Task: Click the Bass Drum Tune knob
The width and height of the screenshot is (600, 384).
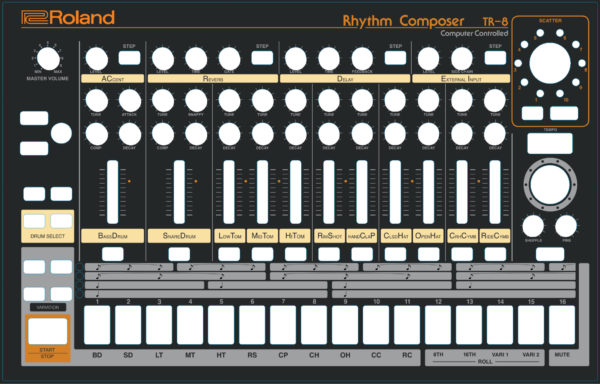Action: (x=96, y=101)
